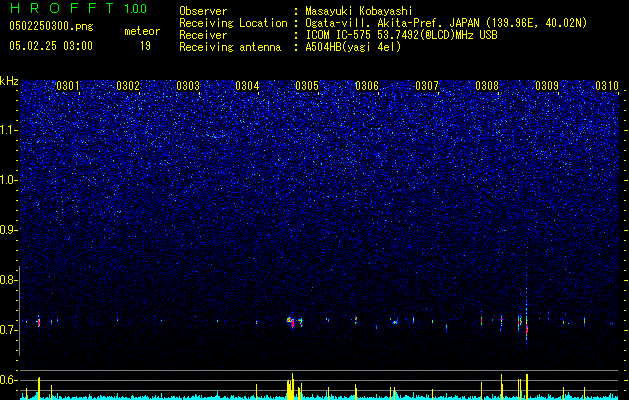Screen dimensions: 629x400
Task: Click the 0.8 frequency axis label
Action: point(8,280)
